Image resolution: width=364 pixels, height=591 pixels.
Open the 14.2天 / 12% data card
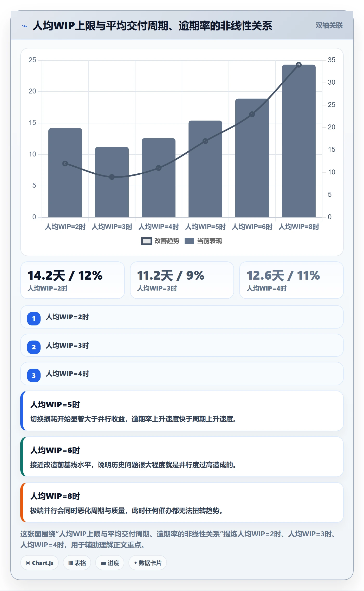point(73,280)
